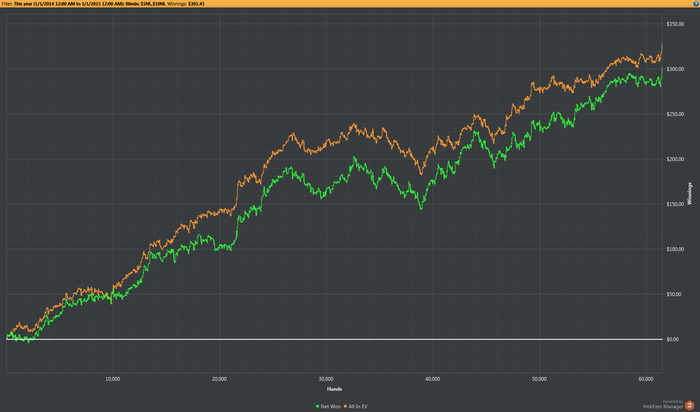Click the Hands x-axis title
Screen dimensions: 700x412
334,389
